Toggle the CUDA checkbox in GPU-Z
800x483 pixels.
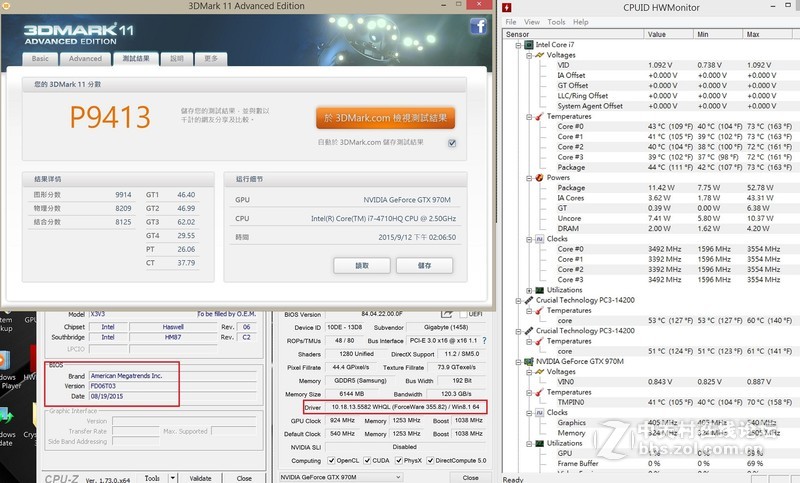(x=367, y=461)
